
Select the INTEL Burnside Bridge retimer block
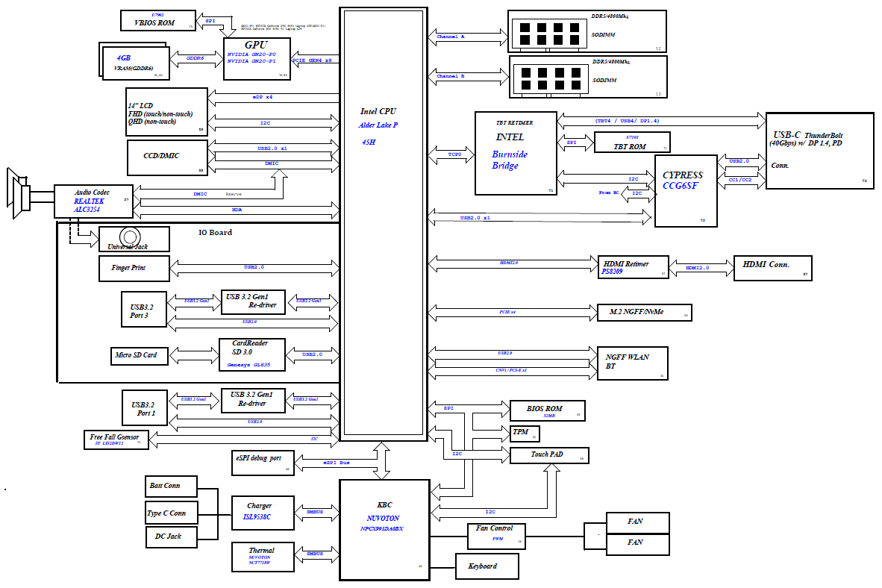pos(516,154)
